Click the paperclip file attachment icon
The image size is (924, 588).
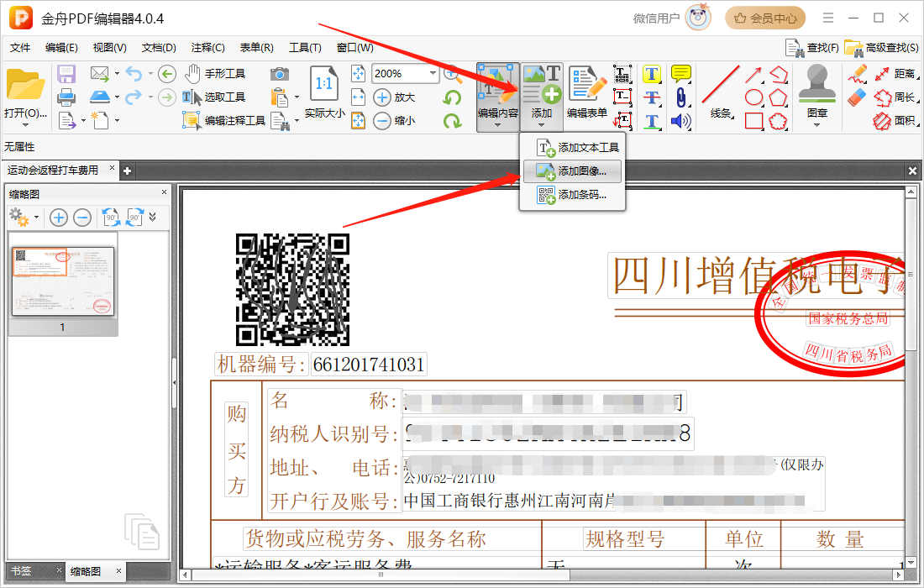point(681,97)
